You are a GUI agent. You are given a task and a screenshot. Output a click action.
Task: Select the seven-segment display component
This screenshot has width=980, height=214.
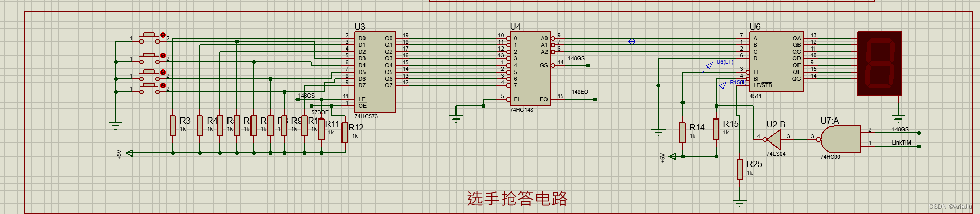click(880, 63)
